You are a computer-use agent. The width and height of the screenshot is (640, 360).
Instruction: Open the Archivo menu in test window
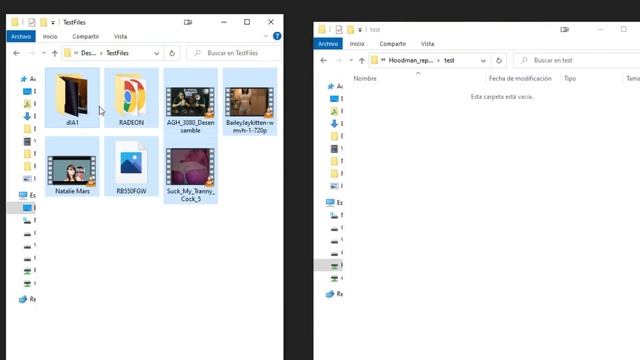pos(328,44)
